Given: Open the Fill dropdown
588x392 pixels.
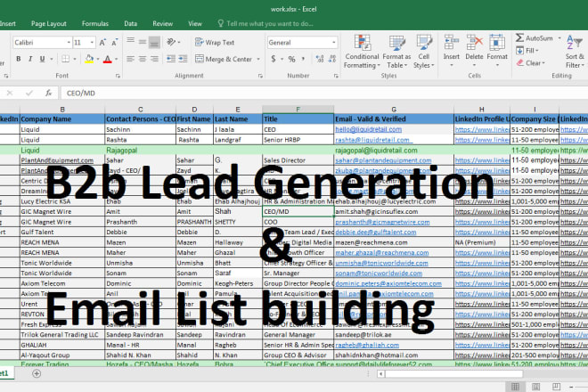Looking at the screenshot, I should 527,51.
